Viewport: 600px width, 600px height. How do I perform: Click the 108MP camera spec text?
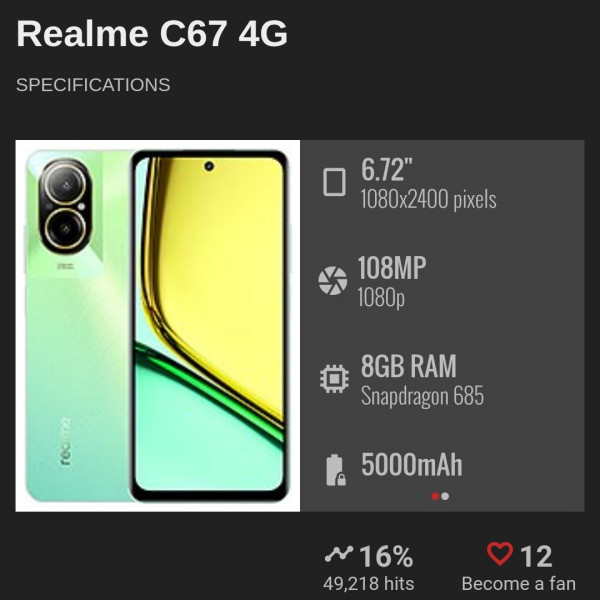coord(391,268)
